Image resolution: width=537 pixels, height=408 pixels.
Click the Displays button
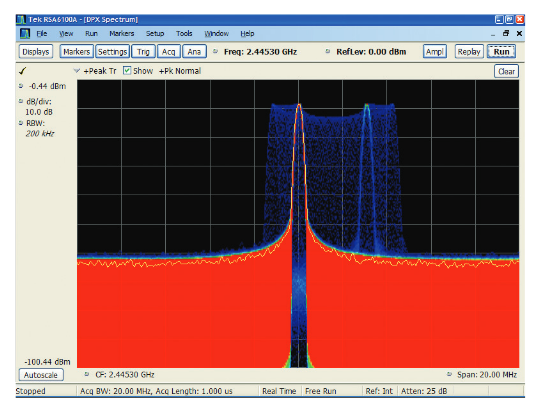[36, 52]
